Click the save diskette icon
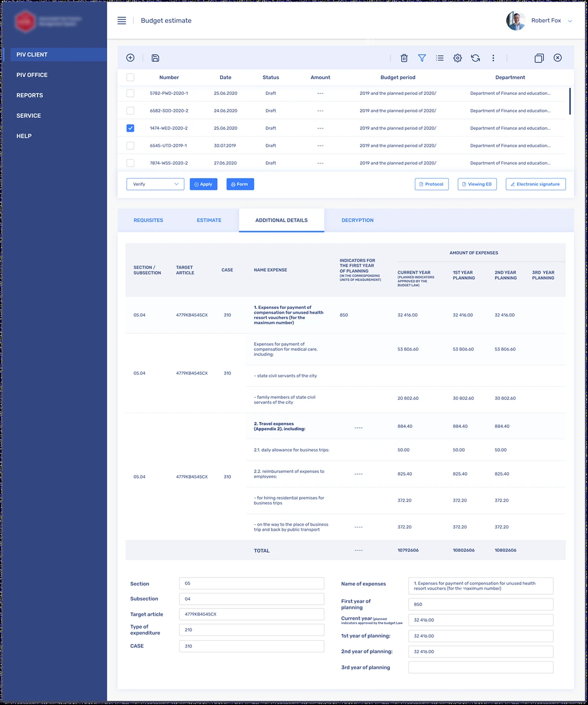This screenshot has height=705, width=588. 155,58
